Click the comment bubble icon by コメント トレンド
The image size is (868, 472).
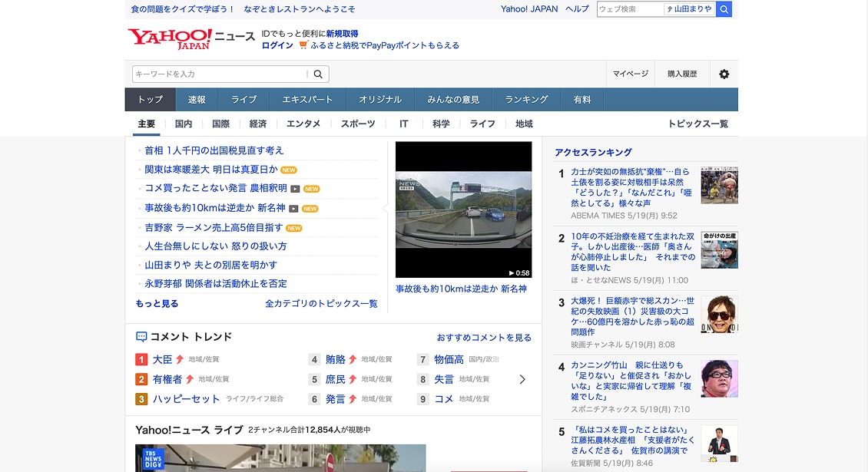[141, 336]
